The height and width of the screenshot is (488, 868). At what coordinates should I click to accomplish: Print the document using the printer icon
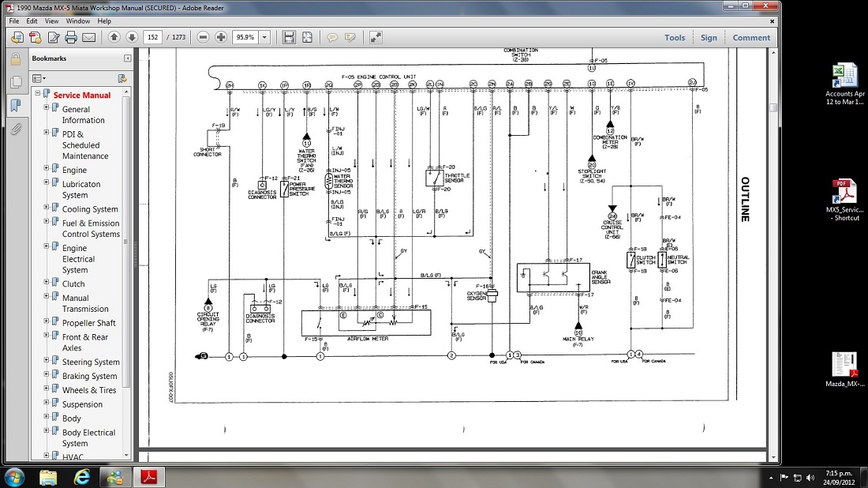71,37
